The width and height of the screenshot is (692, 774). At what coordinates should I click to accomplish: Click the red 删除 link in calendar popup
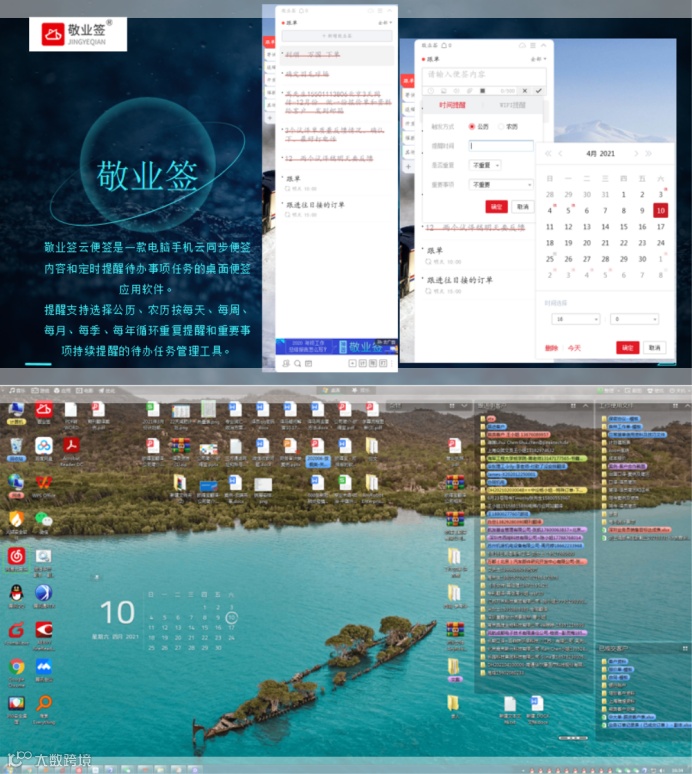pos(551,348)
